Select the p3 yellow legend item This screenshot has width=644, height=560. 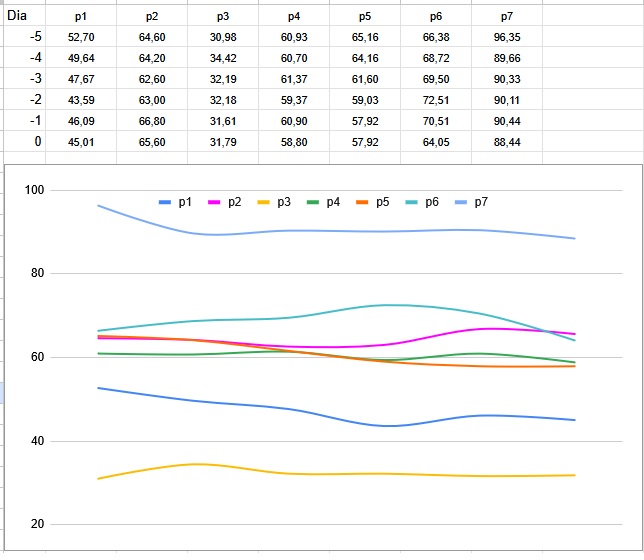tap(274, 202)
